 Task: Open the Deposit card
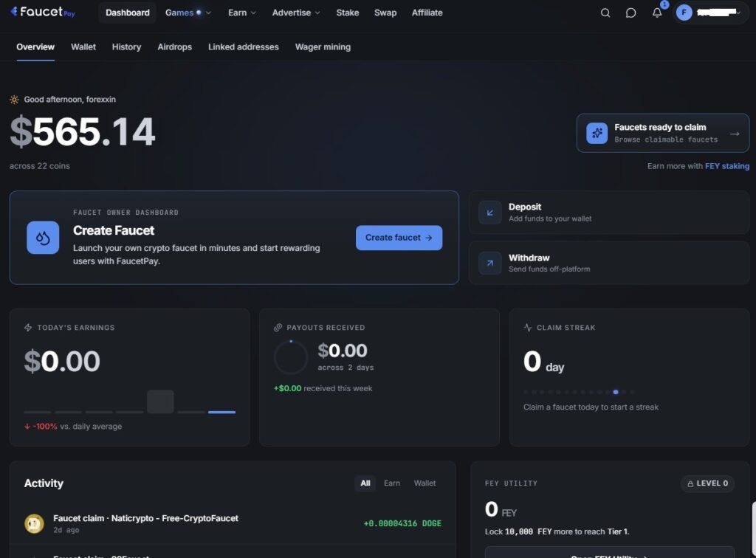point(609,213)
